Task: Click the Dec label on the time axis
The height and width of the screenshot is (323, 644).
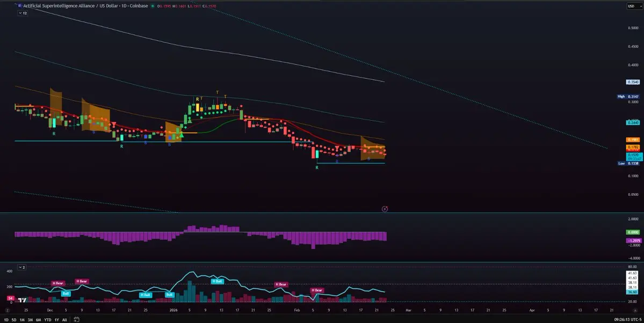Action: tap(50, 310)
